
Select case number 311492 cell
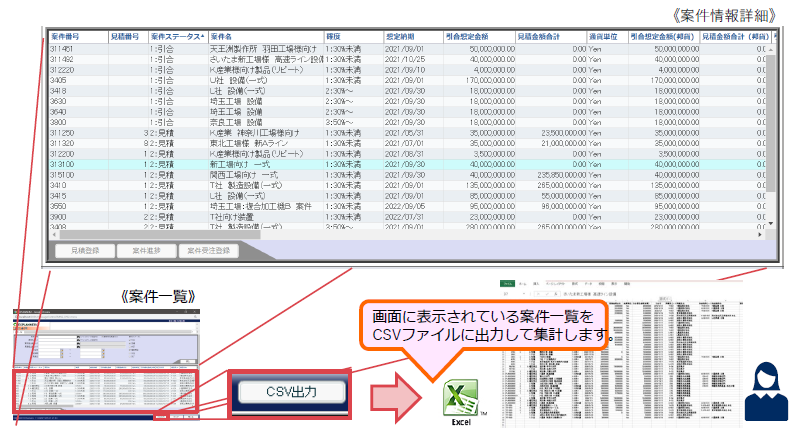pyautogui.click(x=78, y=59)
